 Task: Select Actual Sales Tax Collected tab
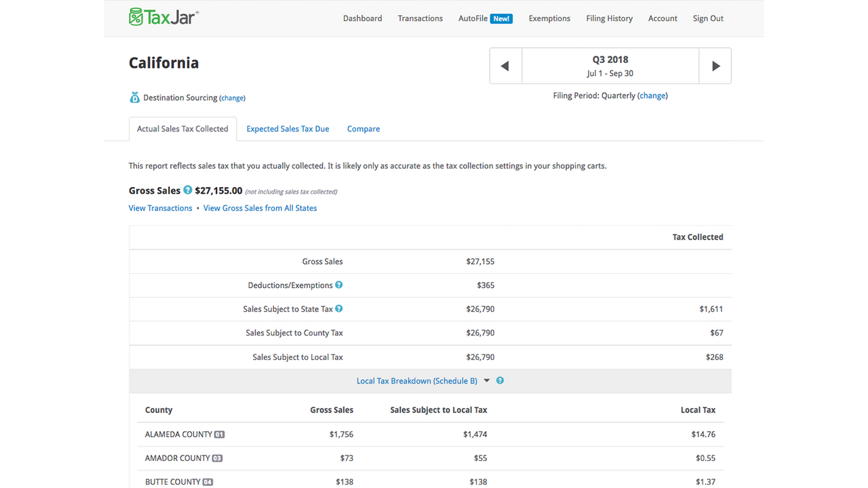[x=182, y=129]
